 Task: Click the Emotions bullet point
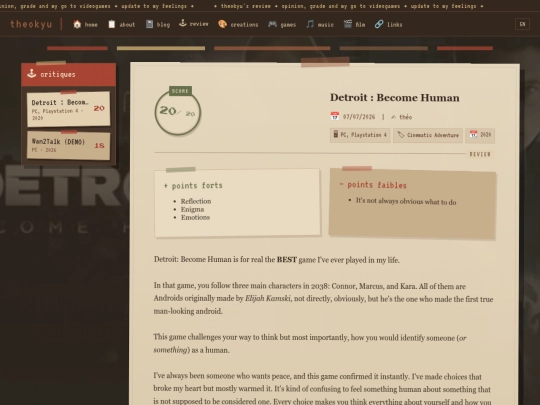(195, 217)
